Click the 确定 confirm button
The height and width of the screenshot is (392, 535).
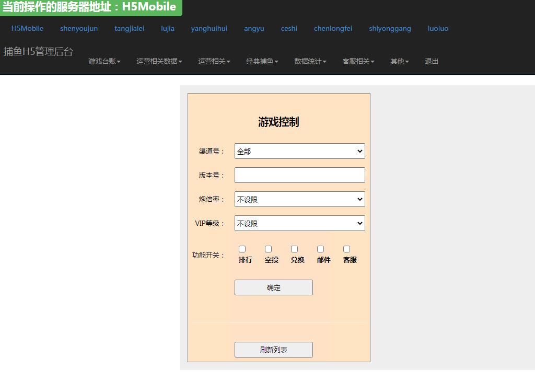273,287
